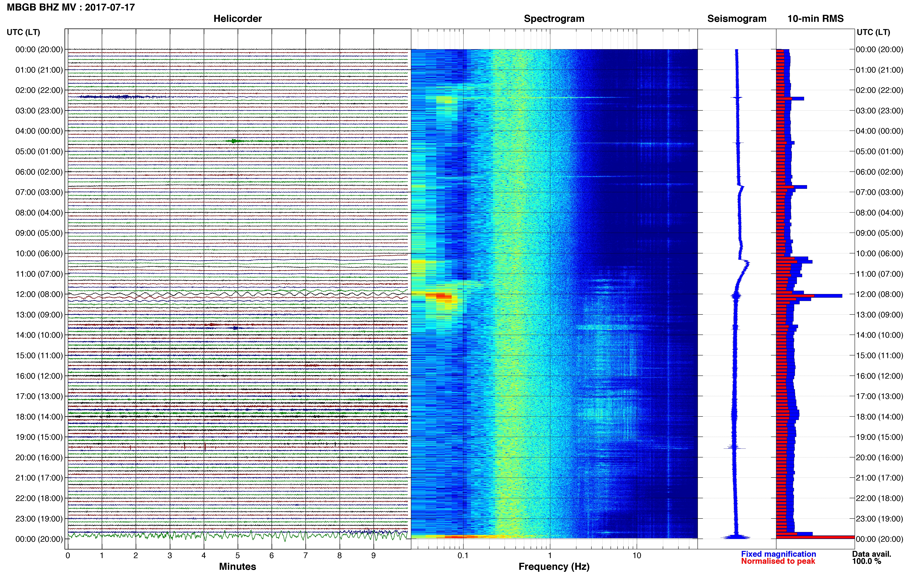The image size is (924, 578).
Task: Click the 16:00 (12:00) label on the helicorder axis
Action: click(39, 376)
